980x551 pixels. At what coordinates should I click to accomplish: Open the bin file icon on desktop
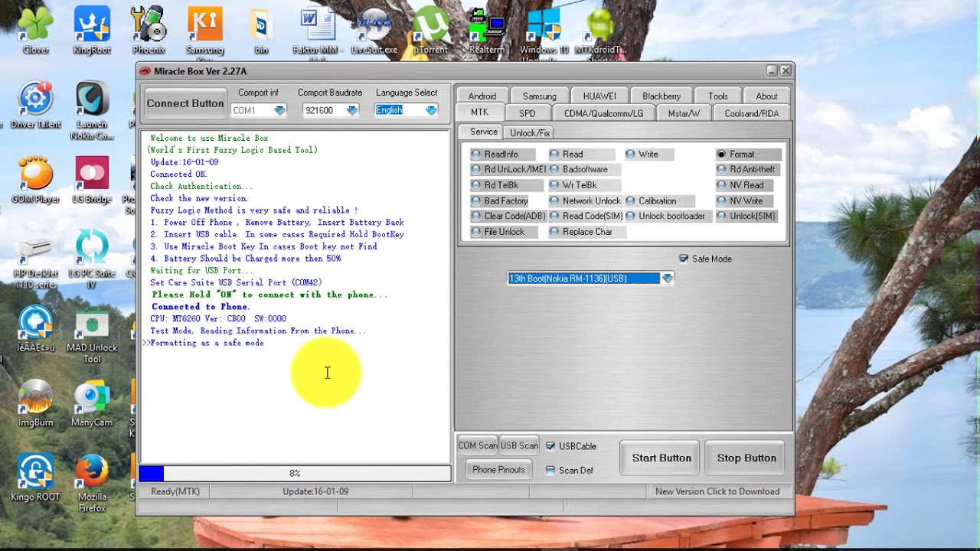pos(261,31)
